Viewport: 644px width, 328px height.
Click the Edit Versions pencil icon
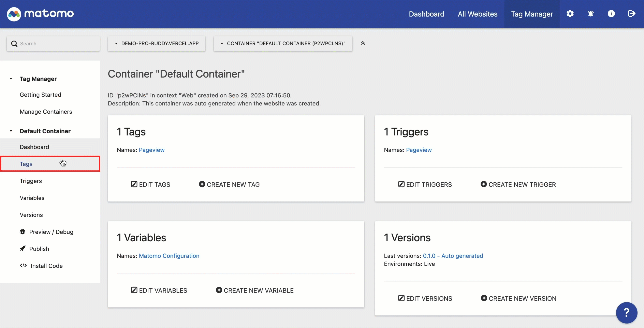[401, 298]
